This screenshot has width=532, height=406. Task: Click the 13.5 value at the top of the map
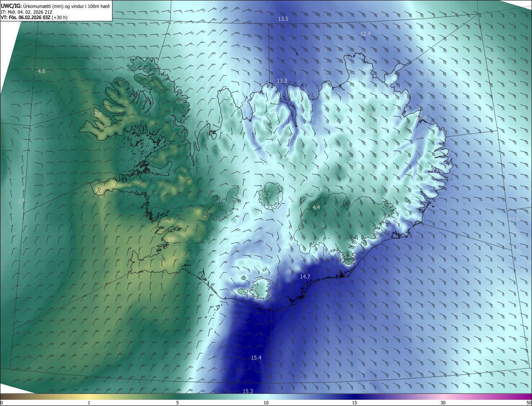click(283, 19)
